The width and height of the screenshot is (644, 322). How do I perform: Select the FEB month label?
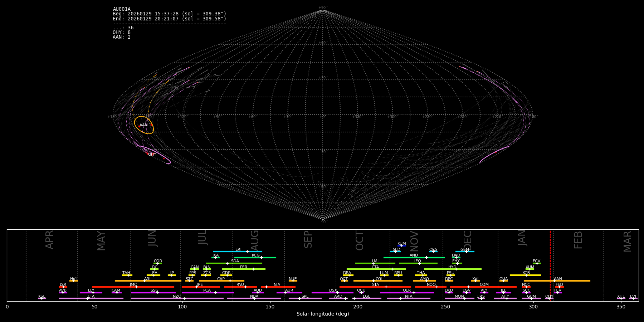(x=578, y=240)
